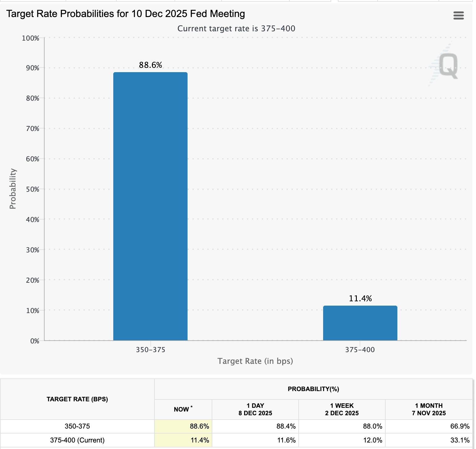Click the 88.6% label above the bar
Image resolution: width=476 pixels, height=449 pixels.
[150, 65]
